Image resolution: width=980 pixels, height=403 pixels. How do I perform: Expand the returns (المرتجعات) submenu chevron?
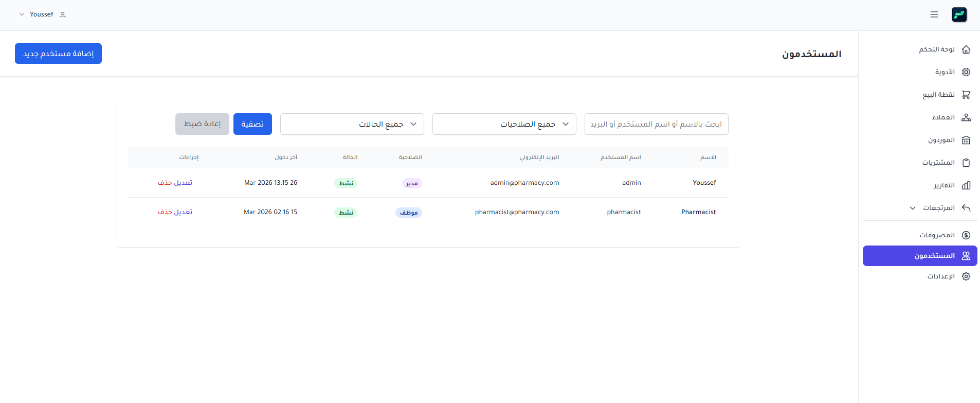coord(913,208)
